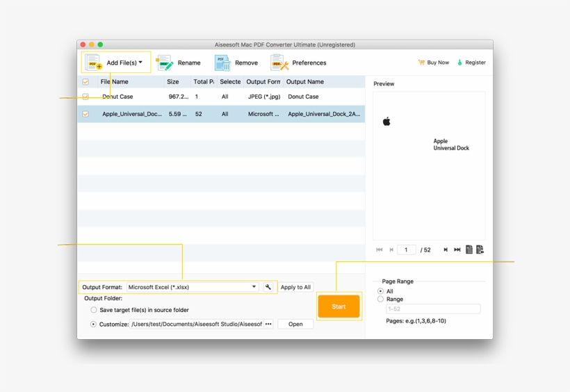Select the Customize output folder option
The height and width of the screenshot is (392, 570).
[93, 324]
